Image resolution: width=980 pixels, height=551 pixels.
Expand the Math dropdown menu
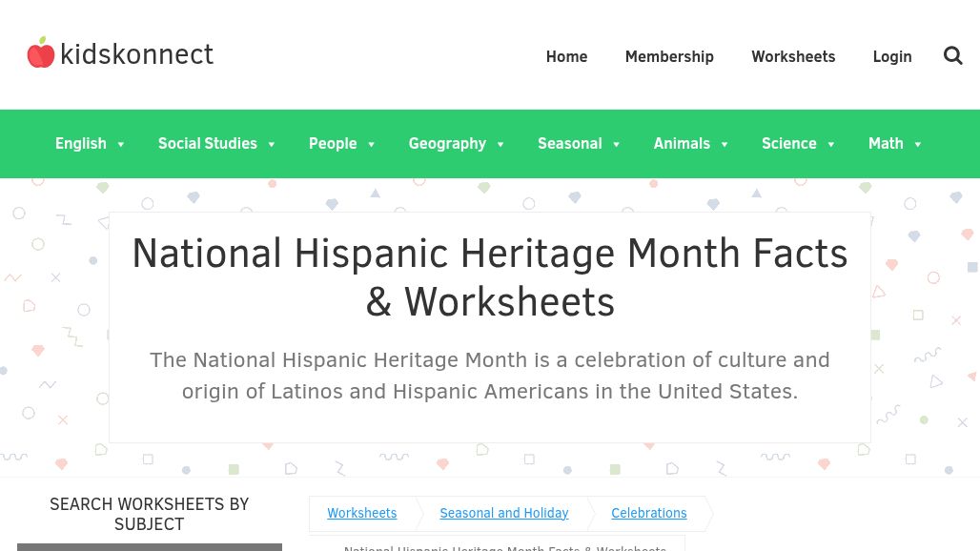click(x=895, y=144)
